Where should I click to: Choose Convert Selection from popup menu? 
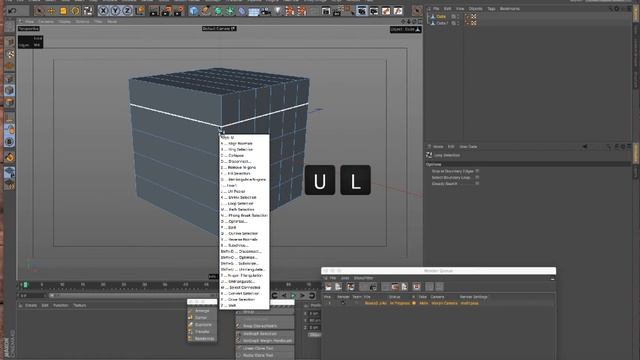pos(244,293)
